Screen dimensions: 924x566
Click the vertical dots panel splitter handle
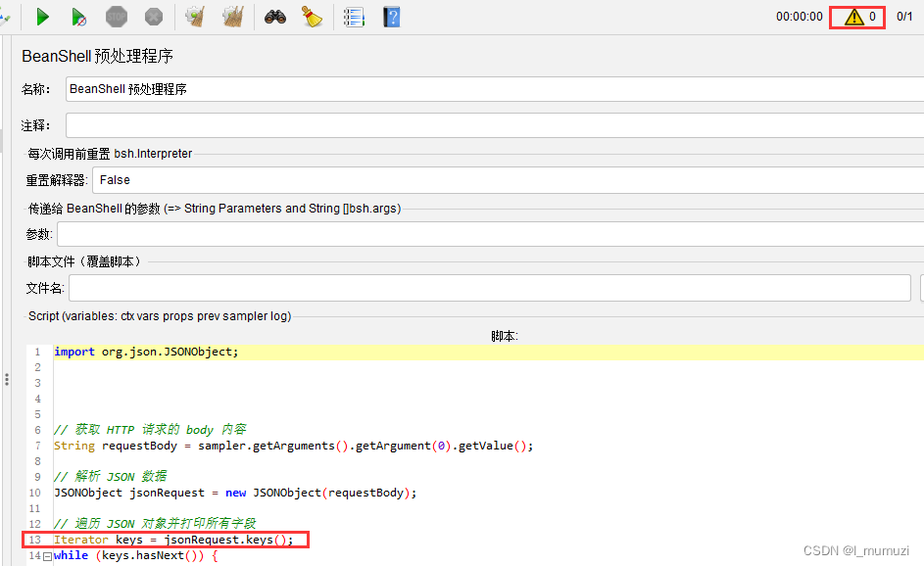click(x=7, y=379)
